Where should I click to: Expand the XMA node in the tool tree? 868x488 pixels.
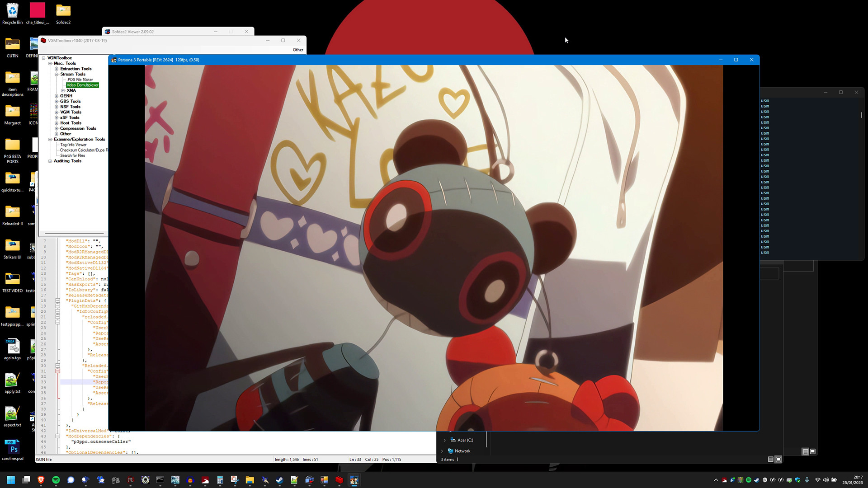[x=63, y=90]
